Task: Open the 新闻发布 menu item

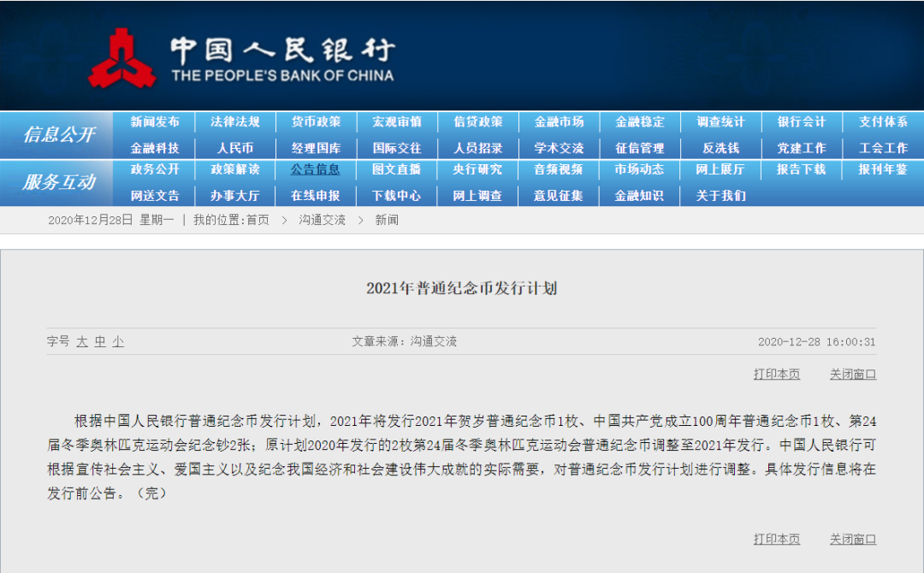Action: 152,122
